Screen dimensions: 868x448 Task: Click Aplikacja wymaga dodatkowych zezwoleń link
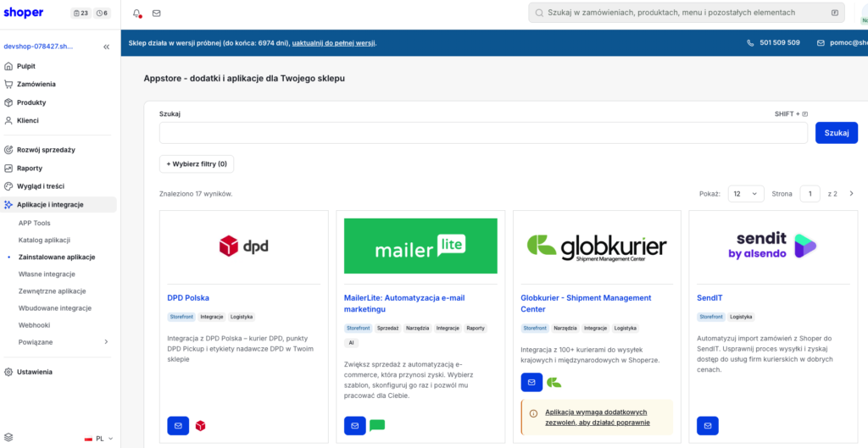(598, 418)
